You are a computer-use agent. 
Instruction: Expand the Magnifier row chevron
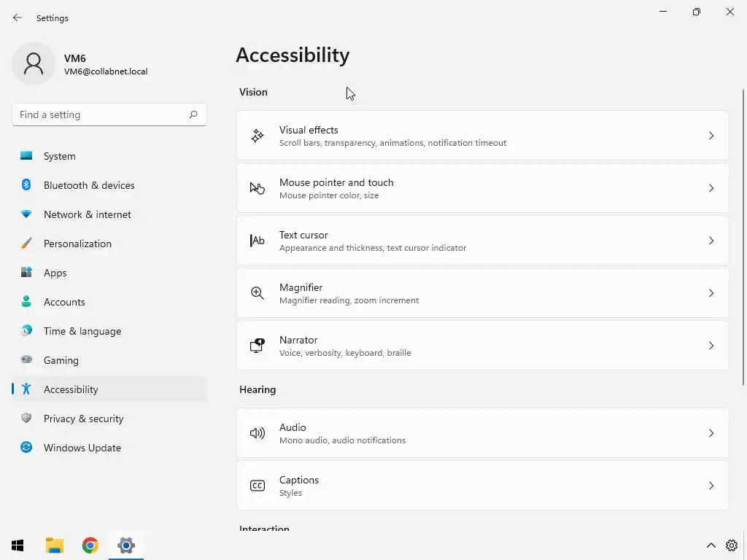711,293
